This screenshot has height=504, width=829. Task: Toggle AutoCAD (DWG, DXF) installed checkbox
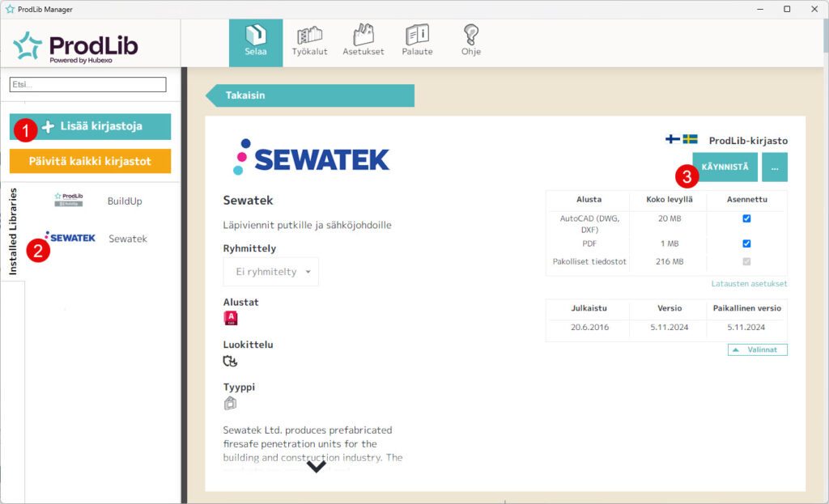(x=746, y=218)
